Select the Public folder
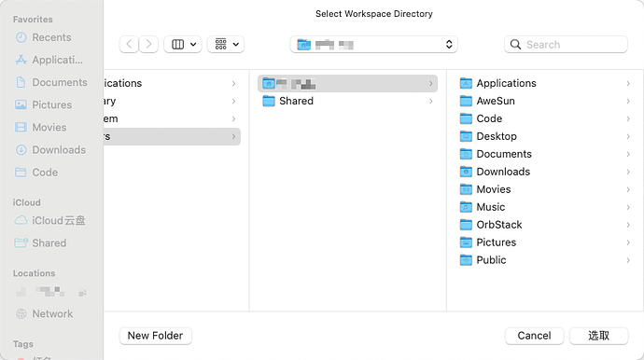This screenshot has width=644, height=360. click(x=545, y=260)
